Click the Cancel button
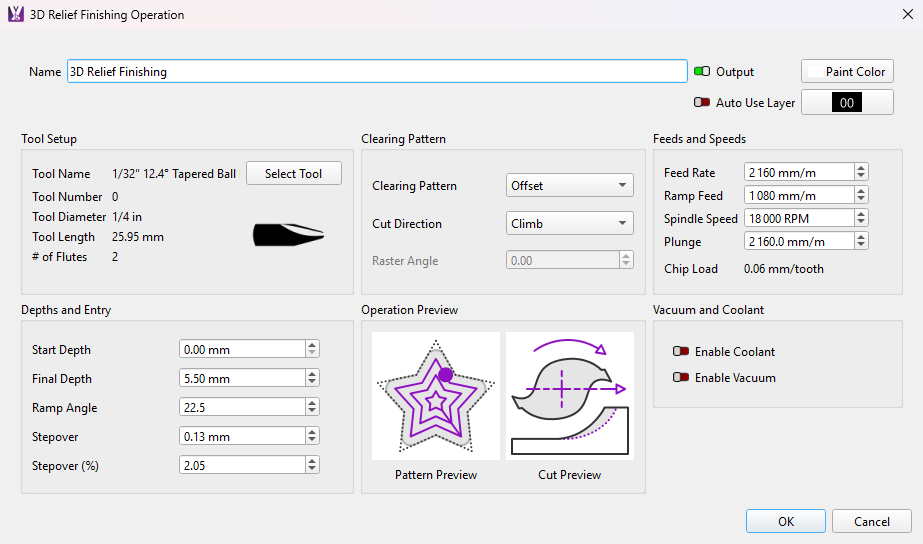 click(872, 522)
